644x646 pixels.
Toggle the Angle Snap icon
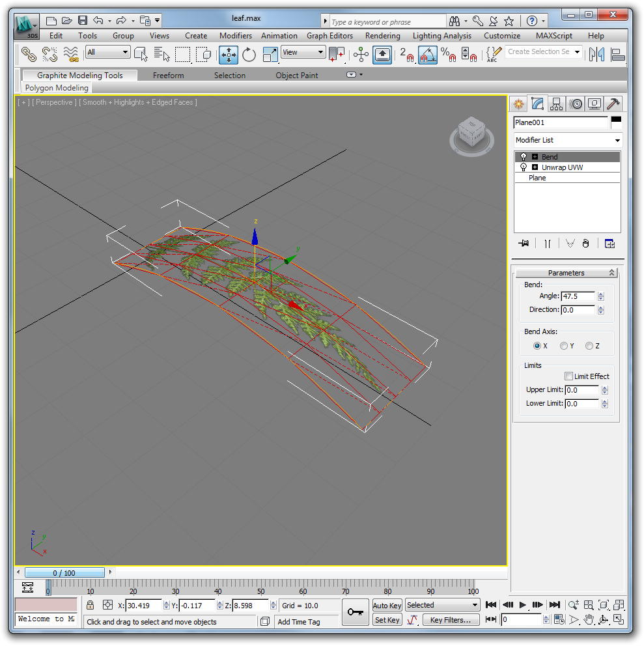(x=428, y=55)
